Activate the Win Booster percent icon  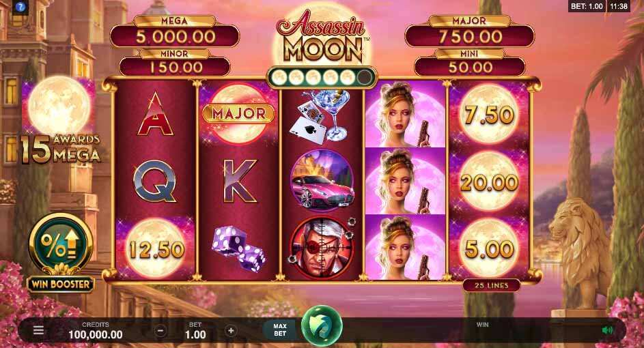(x=61, y=245)
